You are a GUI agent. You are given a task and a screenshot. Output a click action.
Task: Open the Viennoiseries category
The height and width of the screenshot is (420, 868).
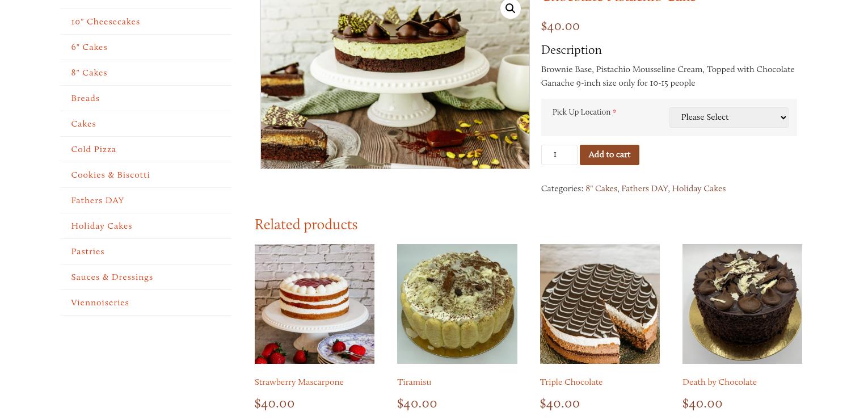pyautogui.click(x=100, y=303)
